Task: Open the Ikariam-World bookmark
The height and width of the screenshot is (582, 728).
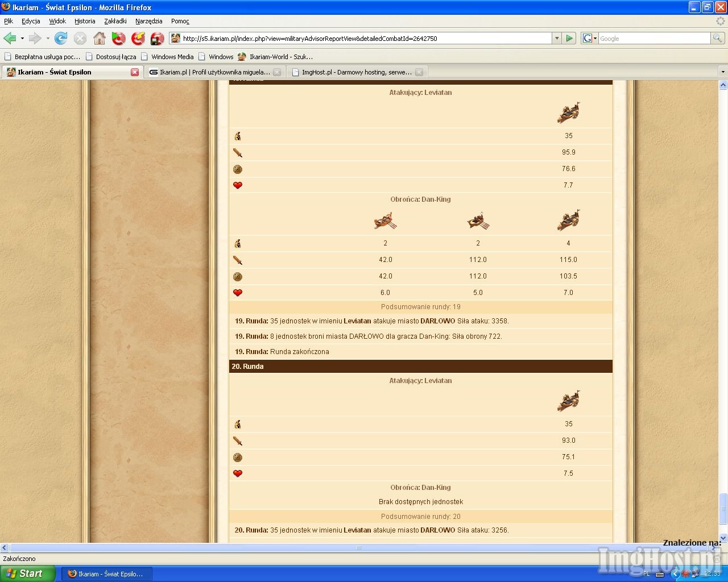Action: [x=275, y=57]
